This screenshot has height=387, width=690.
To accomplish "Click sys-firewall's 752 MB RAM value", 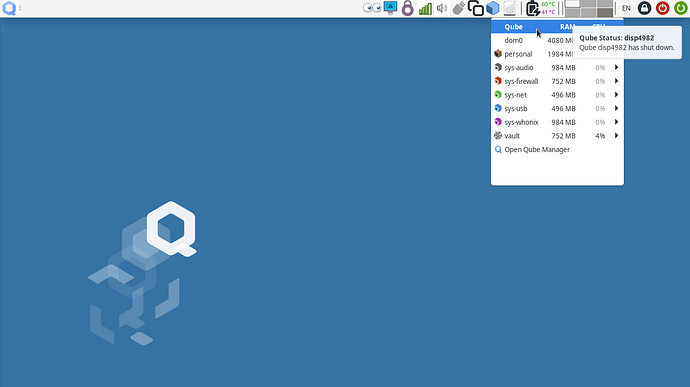I will 563,81.
